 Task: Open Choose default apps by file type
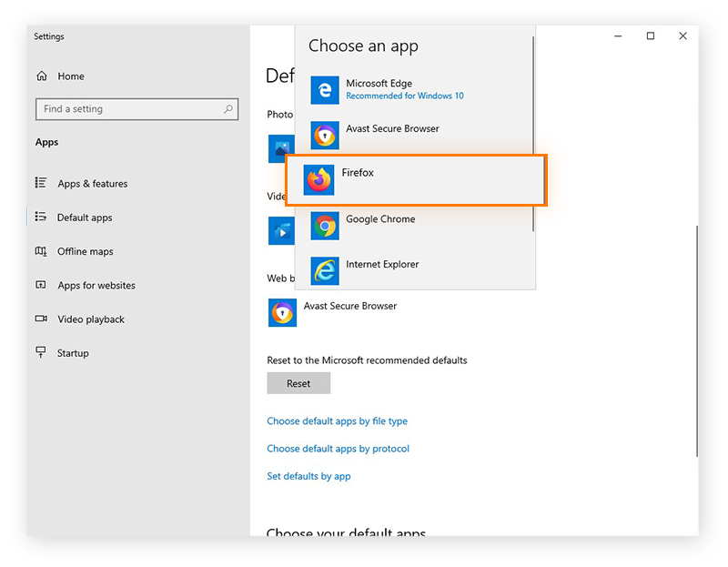pyautogui.click(x=337, y=420)
